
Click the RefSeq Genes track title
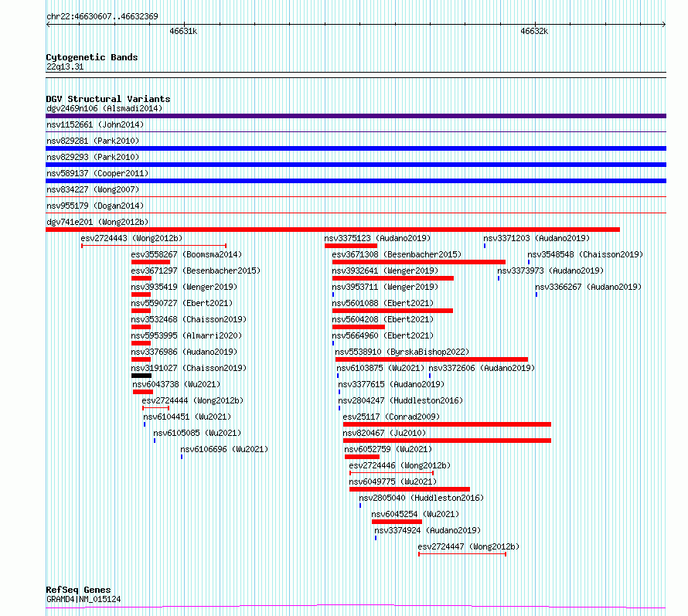point(78,590)
